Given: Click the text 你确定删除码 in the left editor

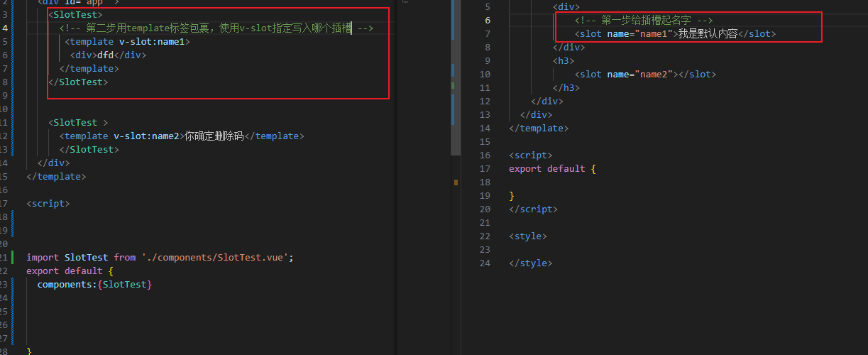Looking at the screenshot, I should [x=214, y=136].
